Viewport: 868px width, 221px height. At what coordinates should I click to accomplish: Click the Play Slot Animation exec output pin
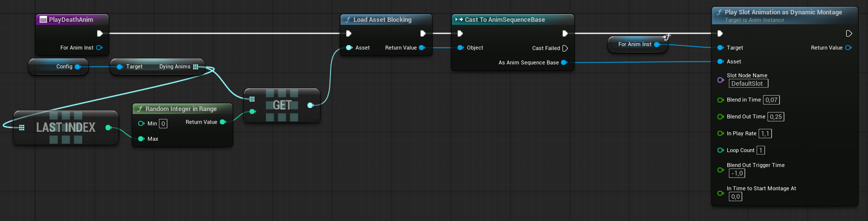[849, 34]
